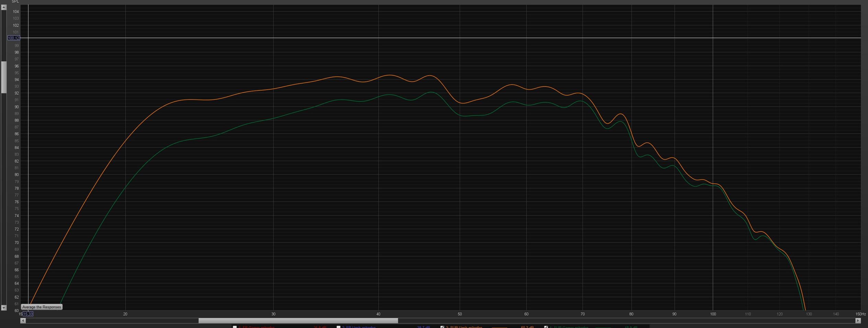The image size is (868, 328).
Task: Click the 104 dB SPL axis label
Action: pos(16,12)
